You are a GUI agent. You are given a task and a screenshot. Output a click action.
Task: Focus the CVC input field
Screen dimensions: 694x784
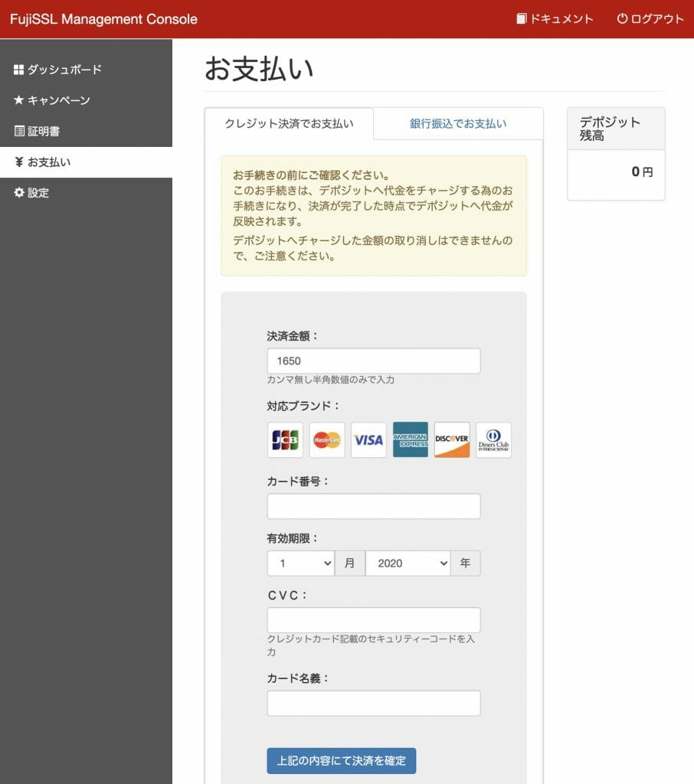tap(374, 620)
